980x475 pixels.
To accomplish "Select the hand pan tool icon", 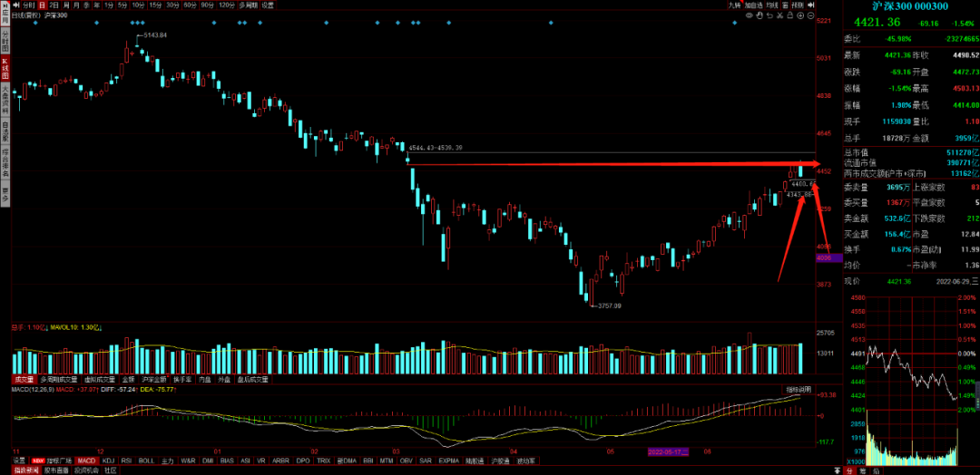I will [x=759, y=15].
